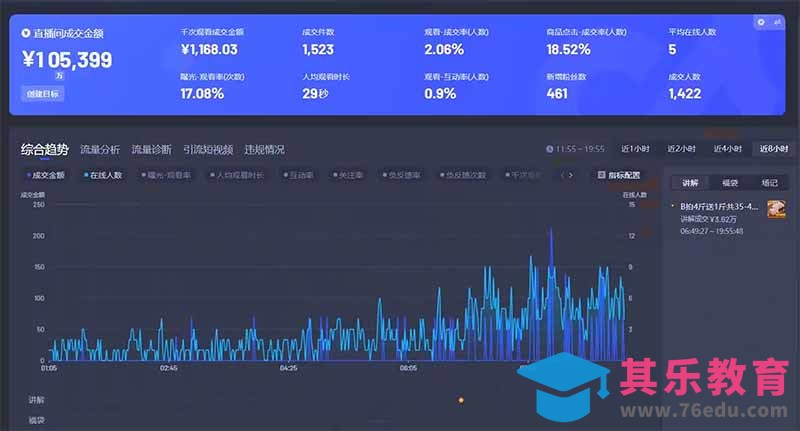This screenshot has height=431, width=800.
Task: Select the 近4小时 time range
Action: pos(727,149)
